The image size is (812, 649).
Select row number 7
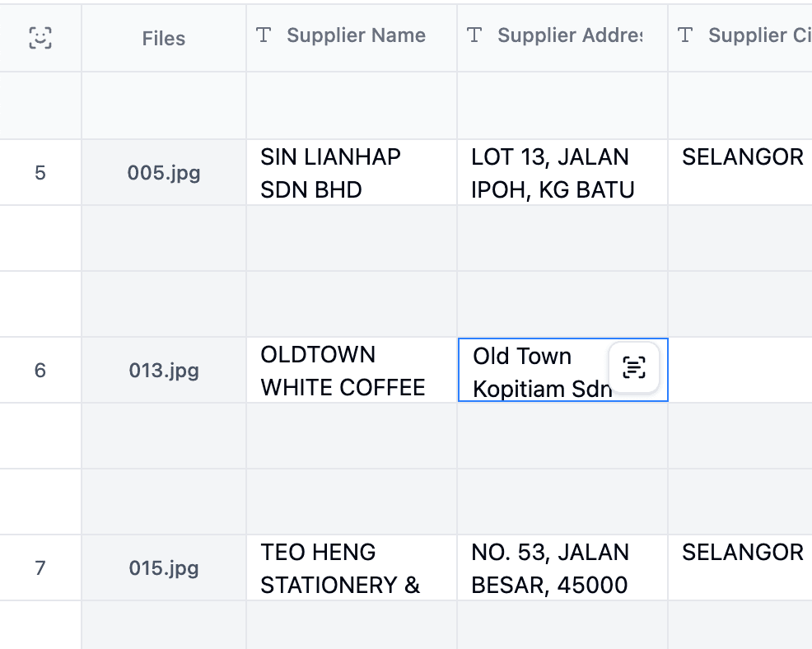point(40,567)
